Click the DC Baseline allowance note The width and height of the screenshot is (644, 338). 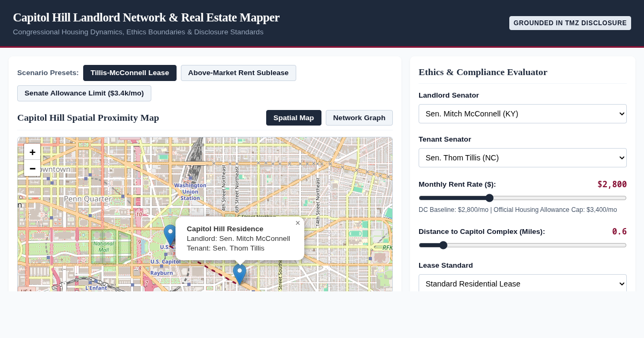click(518, 210)
